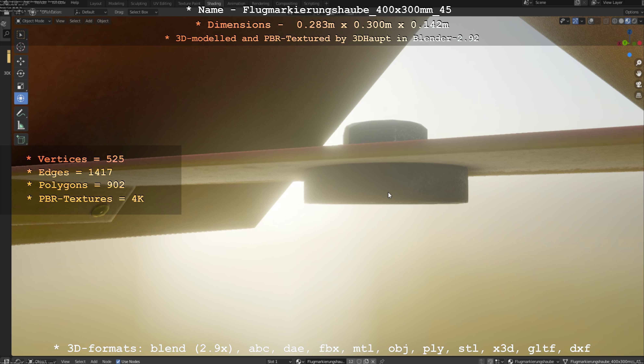
Task: Open viewport View menu
Action: click(60, 21)
